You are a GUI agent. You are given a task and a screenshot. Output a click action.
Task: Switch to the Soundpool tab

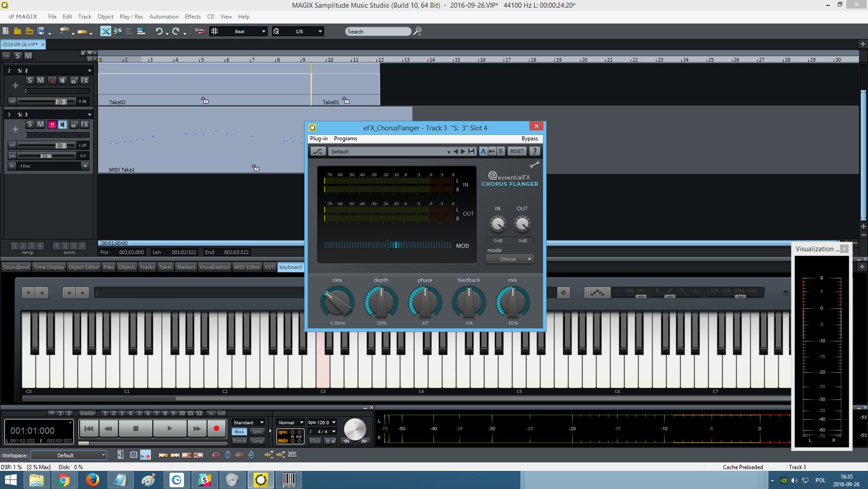16,267
